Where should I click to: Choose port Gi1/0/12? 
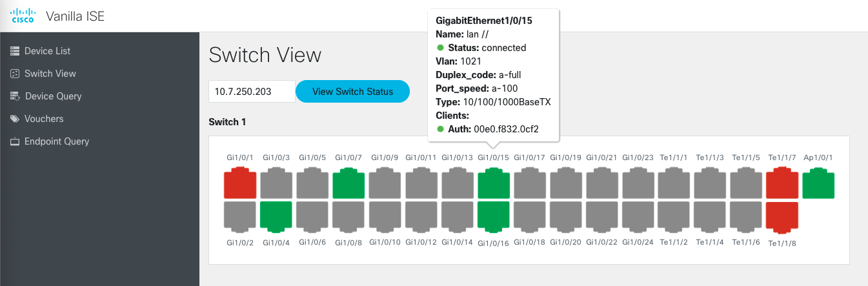(421, 217)
